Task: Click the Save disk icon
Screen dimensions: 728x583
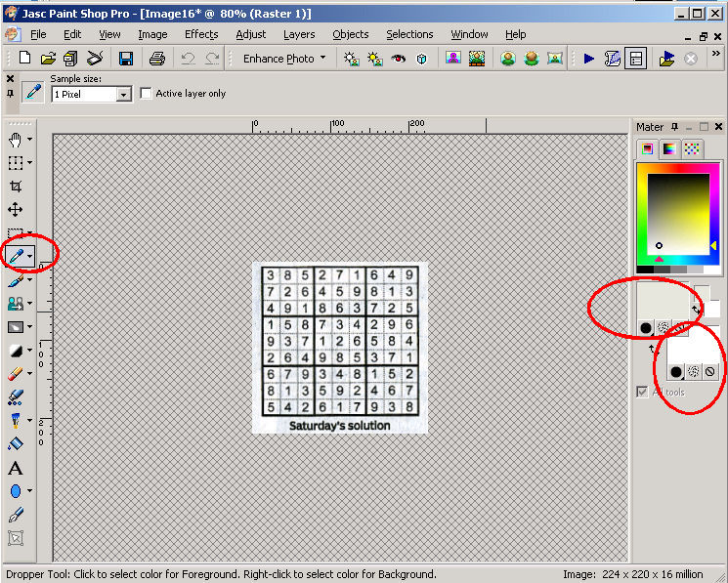Action: coord(126,59)
